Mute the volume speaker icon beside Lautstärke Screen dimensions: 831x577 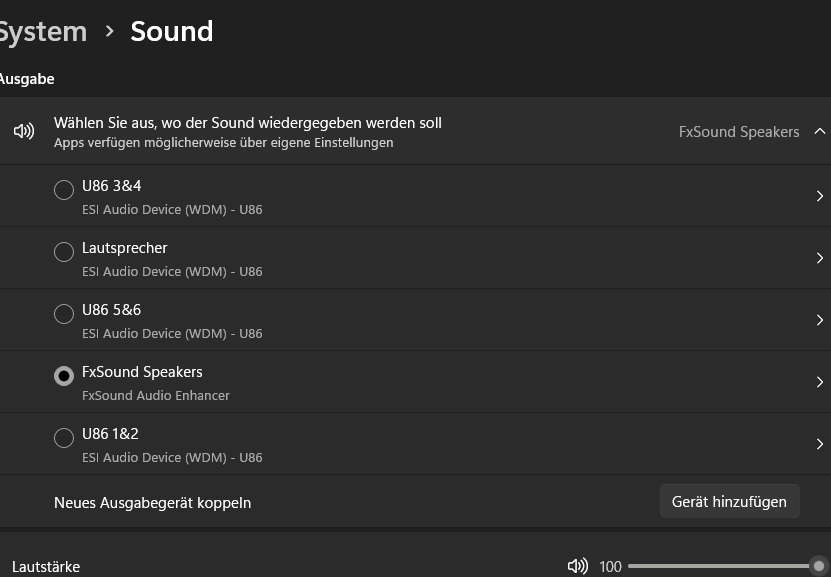pos(577,566)
